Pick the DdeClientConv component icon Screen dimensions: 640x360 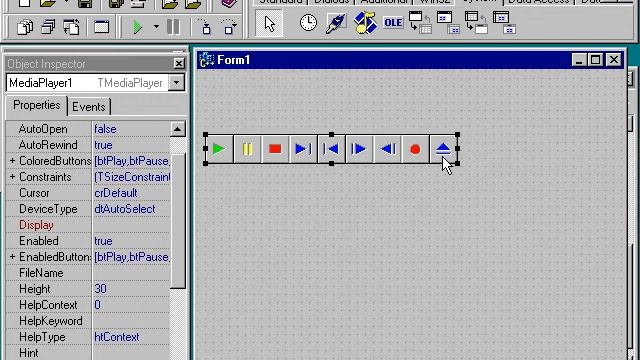click(x=420, y=23)
